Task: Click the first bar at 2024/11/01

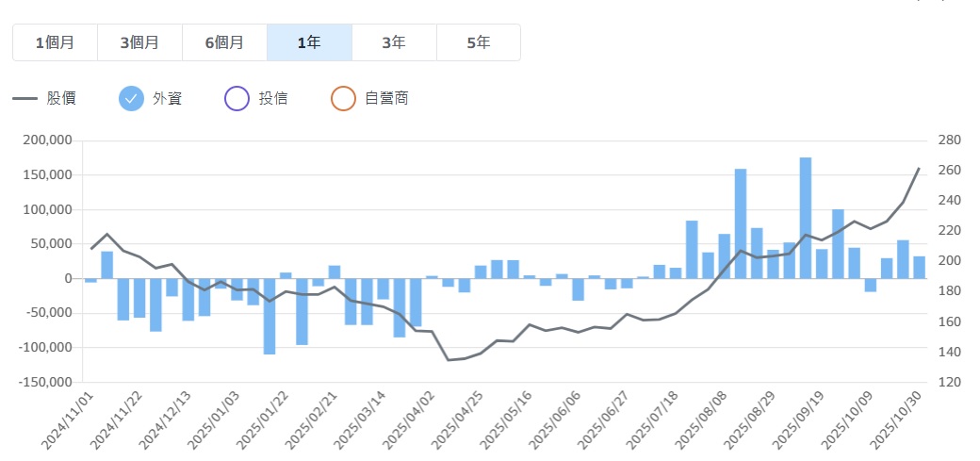Action: pos(90,280)
